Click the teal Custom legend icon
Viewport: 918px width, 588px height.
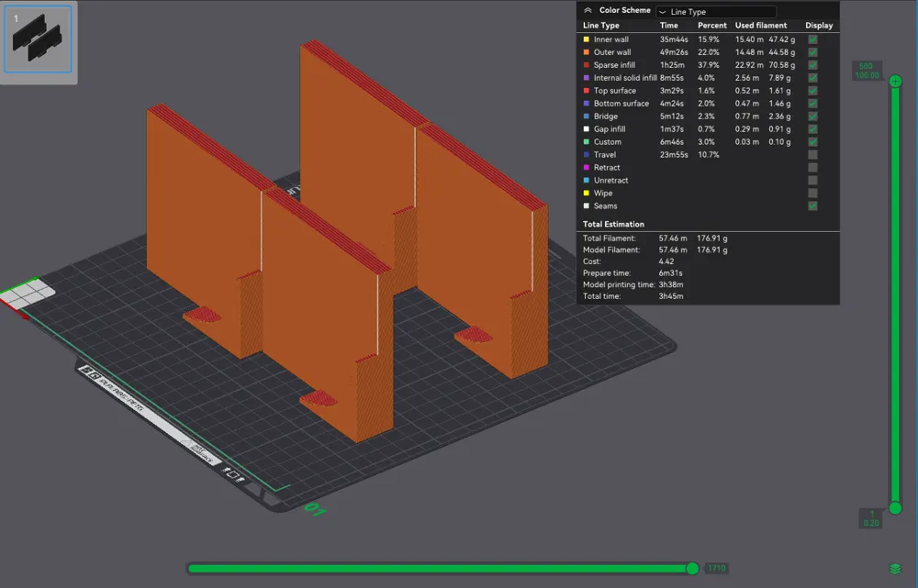tap(585, 142)
